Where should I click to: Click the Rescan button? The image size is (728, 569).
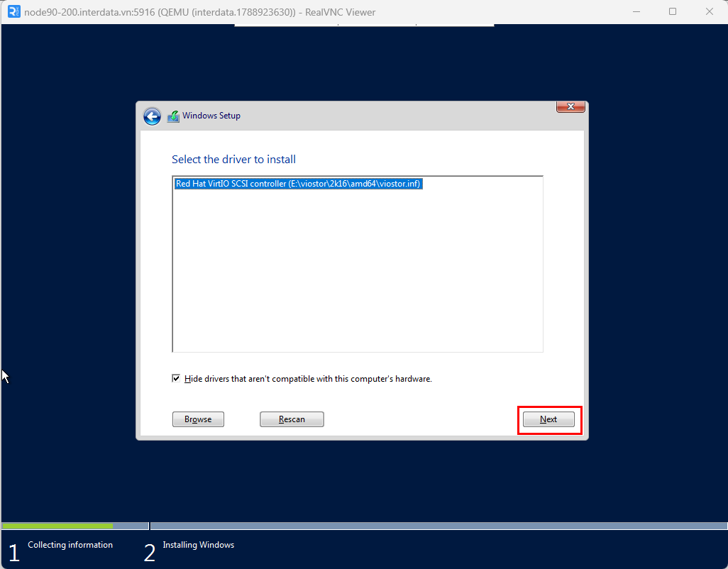click(x=292, y=419)
